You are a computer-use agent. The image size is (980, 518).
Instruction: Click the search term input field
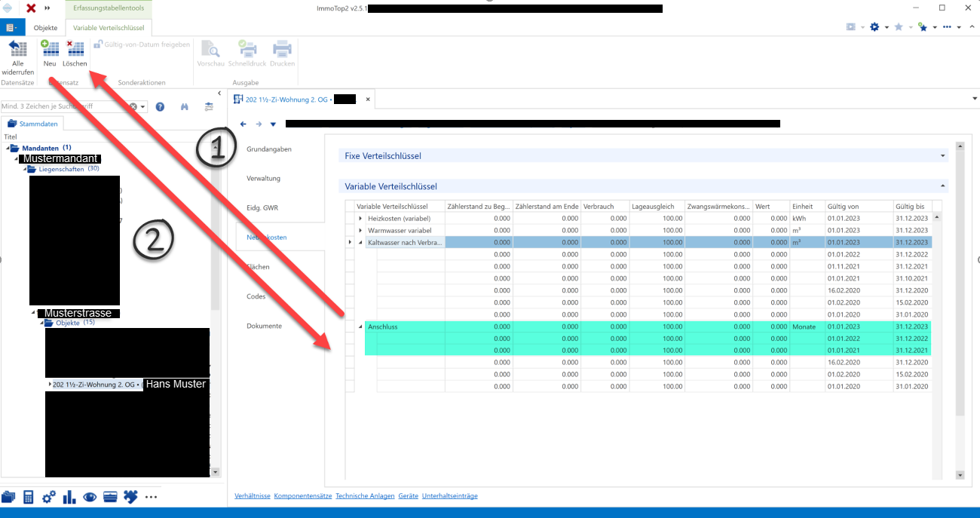(x=64, y=106)
